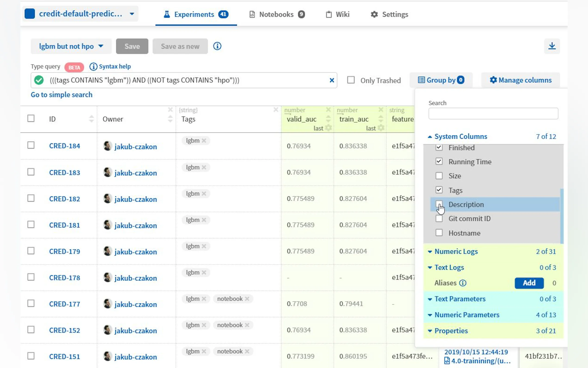This screenshot has width=588, height=368.
Task: Remove notebook tag from CRED-177
Action: click(x=247, y=299)
